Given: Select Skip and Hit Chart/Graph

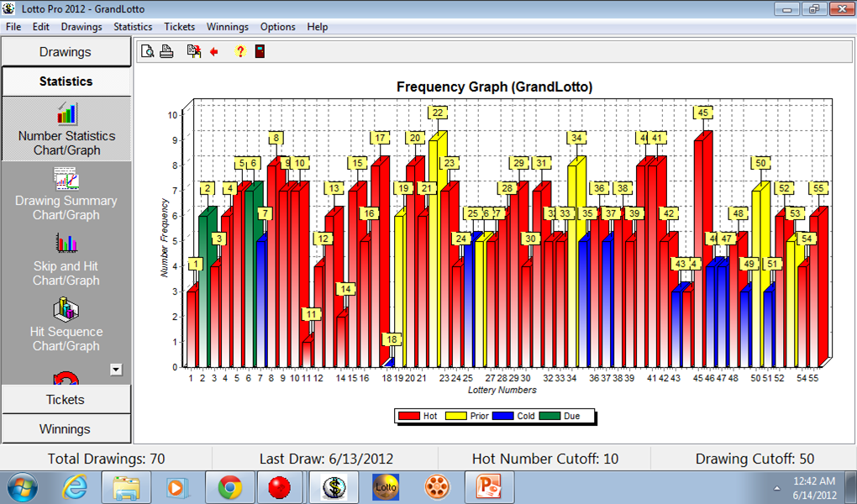Looking at the screenshot, I should [x=66, y=260].
